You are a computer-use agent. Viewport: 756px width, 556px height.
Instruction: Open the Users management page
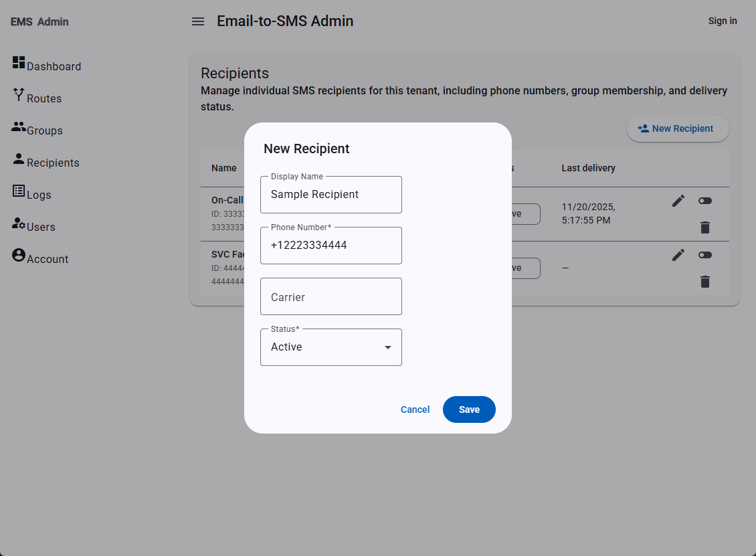41,226
